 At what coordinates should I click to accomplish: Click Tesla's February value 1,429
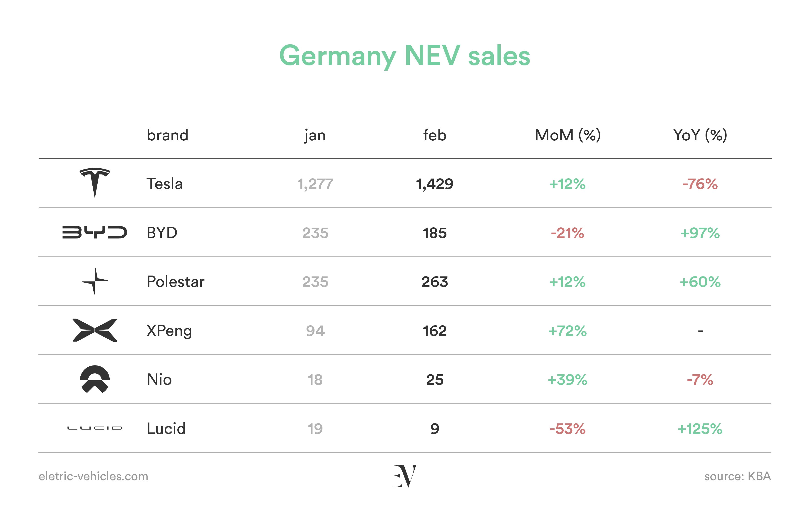coord(435,184)
